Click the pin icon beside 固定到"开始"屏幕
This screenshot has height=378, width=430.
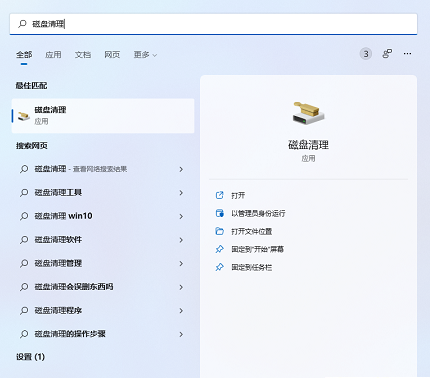219,249
